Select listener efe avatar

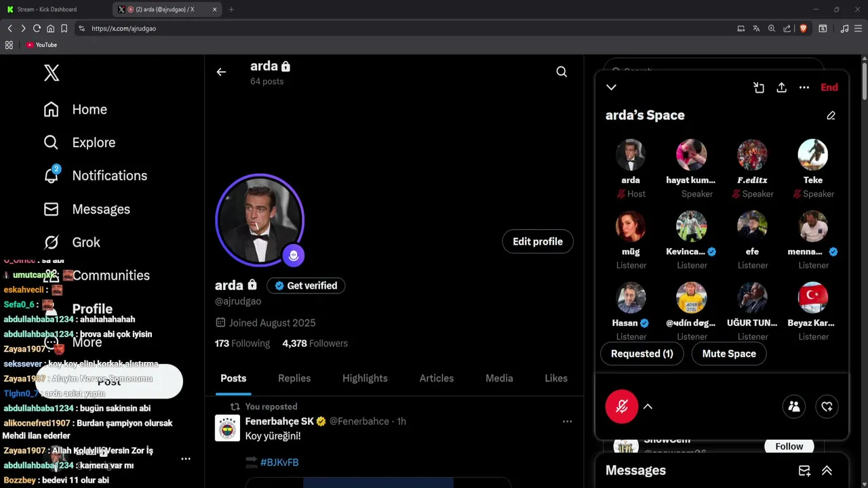click(x=752, y=226)
